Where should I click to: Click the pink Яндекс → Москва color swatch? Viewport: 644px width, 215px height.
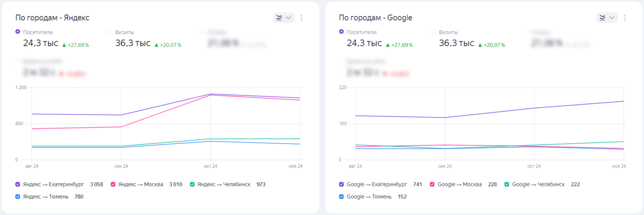click(113, 184)
